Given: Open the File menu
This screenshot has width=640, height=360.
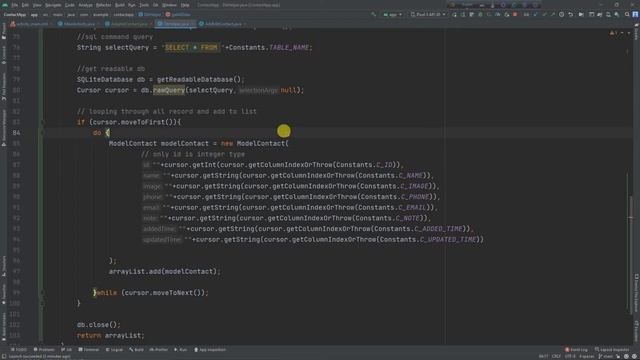Looking at the screenshot, I should (x=15, y=5).
